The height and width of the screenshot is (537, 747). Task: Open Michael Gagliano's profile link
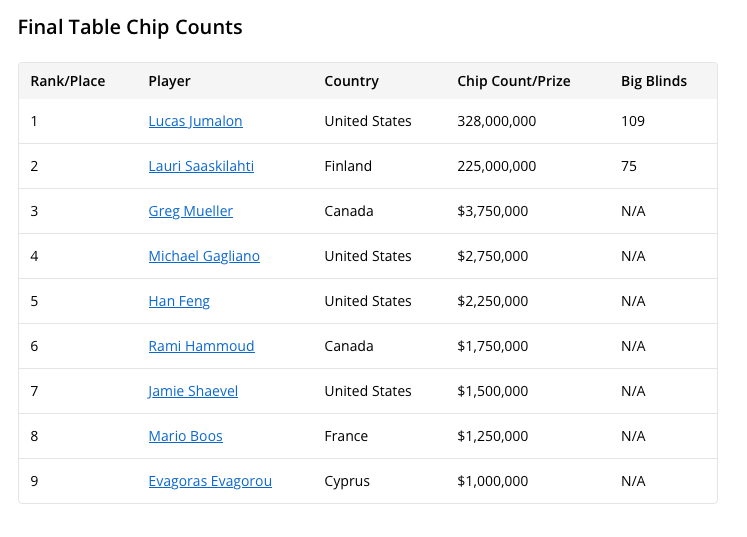[204, 256]
